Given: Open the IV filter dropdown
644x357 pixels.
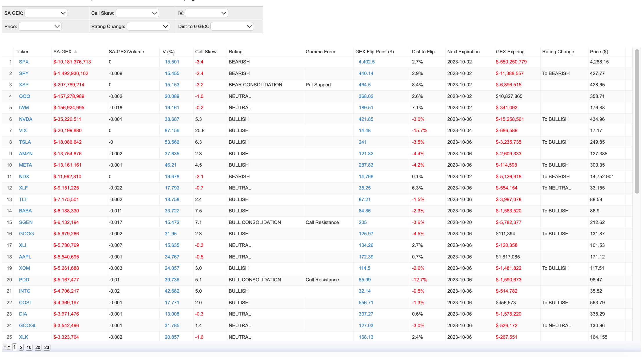Looking at the screenshot, I should 207,13.
